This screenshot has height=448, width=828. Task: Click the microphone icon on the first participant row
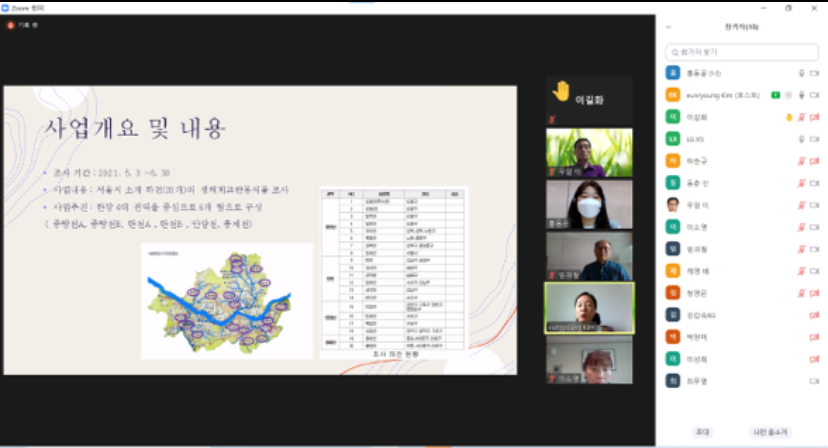coord(801,73)
